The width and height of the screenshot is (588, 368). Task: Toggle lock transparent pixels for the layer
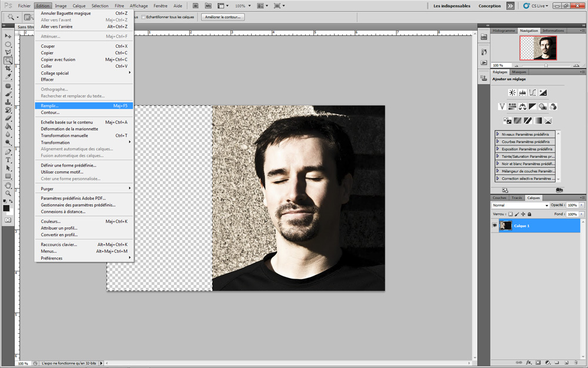(510, 214)
